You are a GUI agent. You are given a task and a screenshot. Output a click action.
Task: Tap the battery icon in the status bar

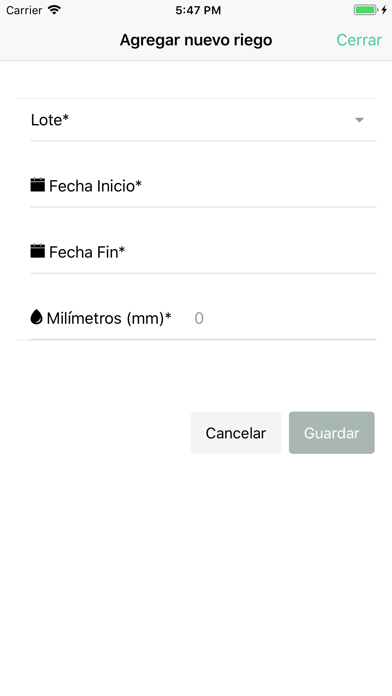[365, 10]
